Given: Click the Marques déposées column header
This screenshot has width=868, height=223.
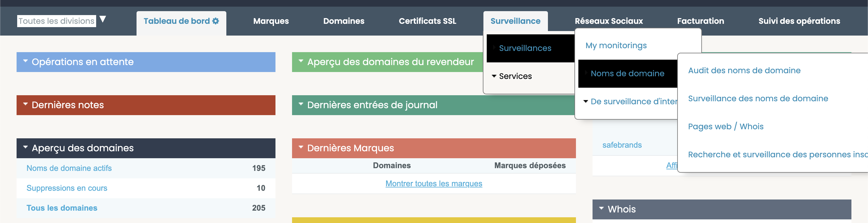Looking at the screenshot, I should [530, 165].
